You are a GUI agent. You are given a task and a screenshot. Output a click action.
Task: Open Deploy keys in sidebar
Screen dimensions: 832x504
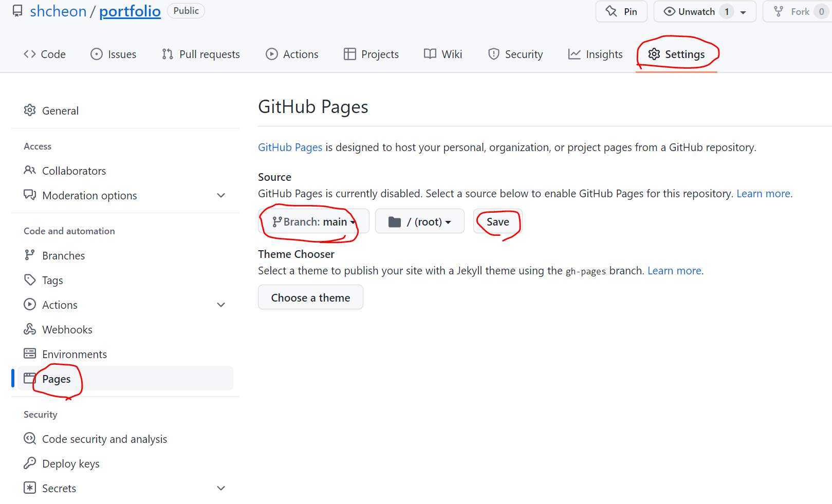[125, 463]
